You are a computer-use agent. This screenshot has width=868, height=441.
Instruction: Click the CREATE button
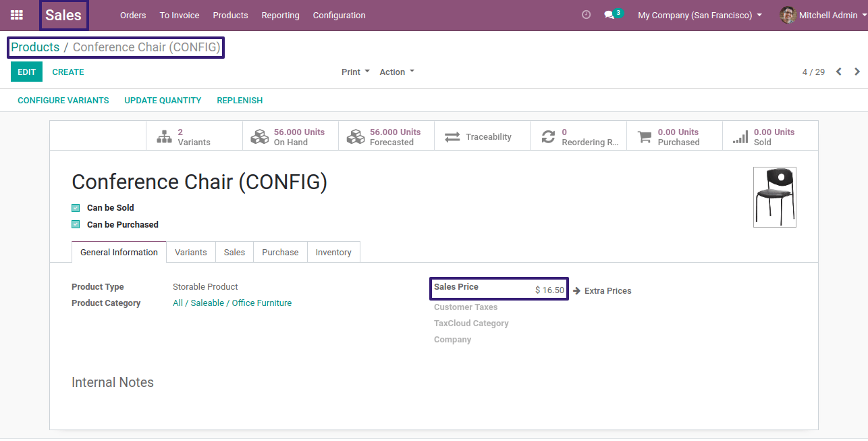tap(68, 72)
